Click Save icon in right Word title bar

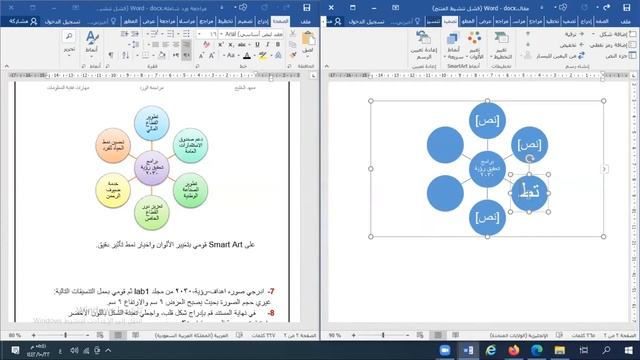(x=627, y=7)
